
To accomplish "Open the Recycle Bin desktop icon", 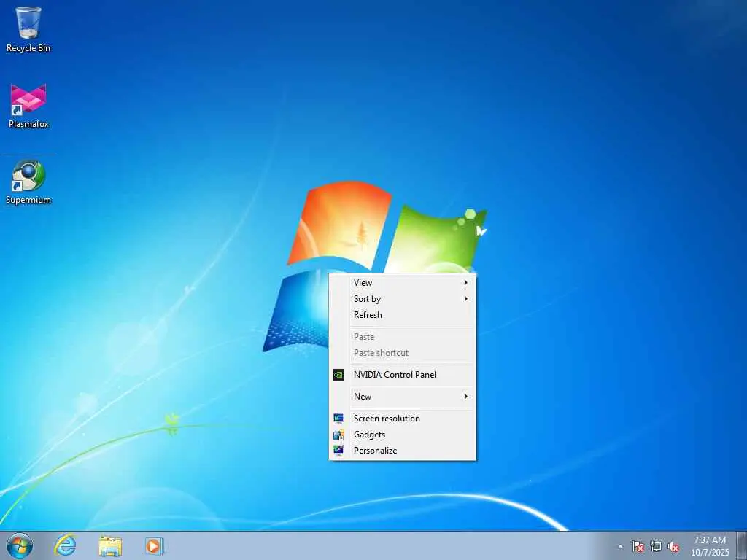I will tap(28, 29).
